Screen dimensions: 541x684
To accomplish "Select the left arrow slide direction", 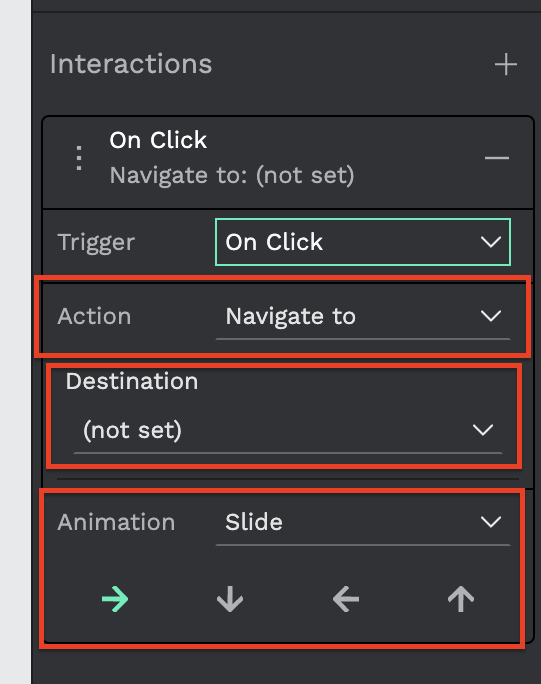I will pos(346,599).
